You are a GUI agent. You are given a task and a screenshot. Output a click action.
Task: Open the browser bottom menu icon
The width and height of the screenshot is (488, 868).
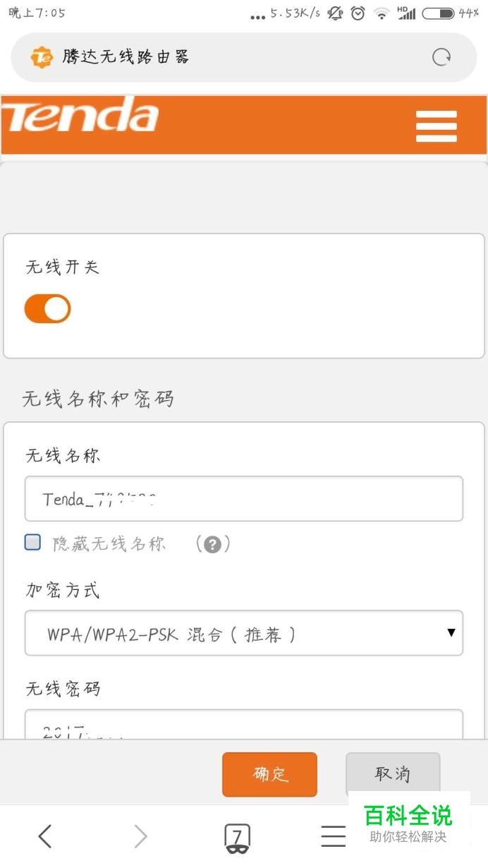334,836
